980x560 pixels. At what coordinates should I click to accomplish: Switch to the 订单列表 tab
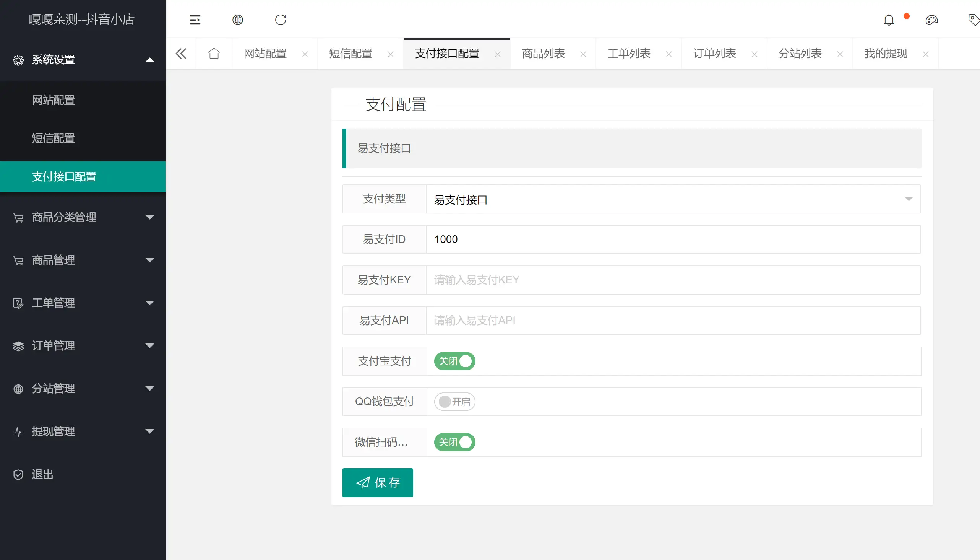(713, 54)
